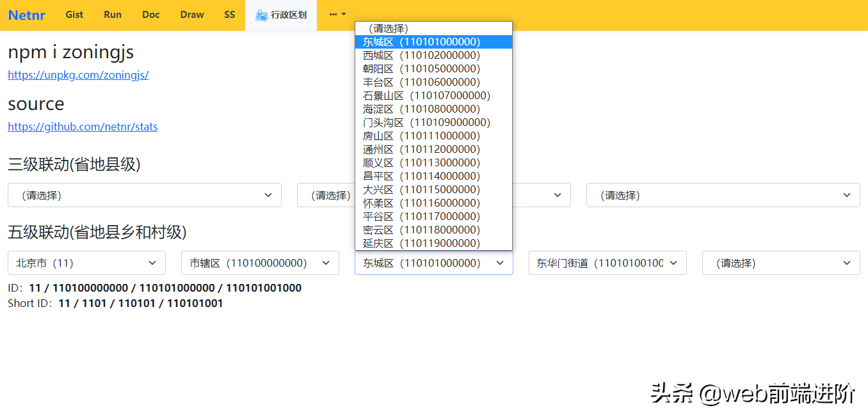This screenshot has width=868, height=417.
Task: Open the Draw navigation item
Action: 192,15
